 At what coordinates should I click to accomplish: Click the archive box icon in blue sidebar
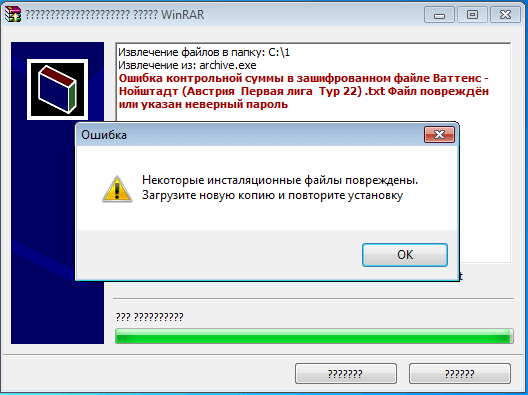(58, 90)
